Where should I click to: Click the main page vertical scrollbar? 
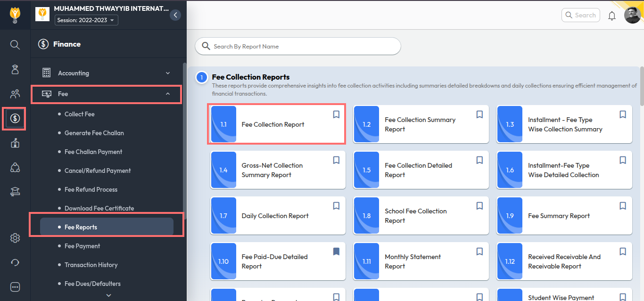click(x=642, y=85)
